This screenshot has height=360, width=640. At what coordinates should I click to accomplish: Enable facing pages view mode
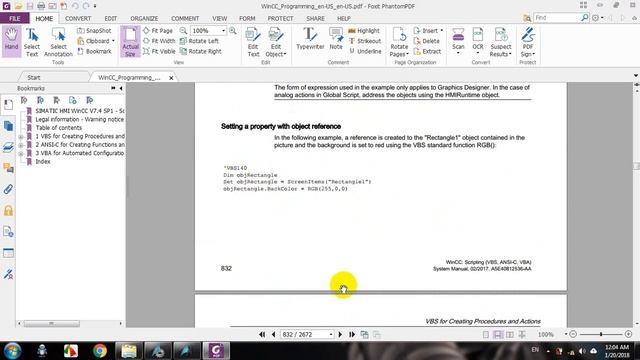click(x=510, y=334)
